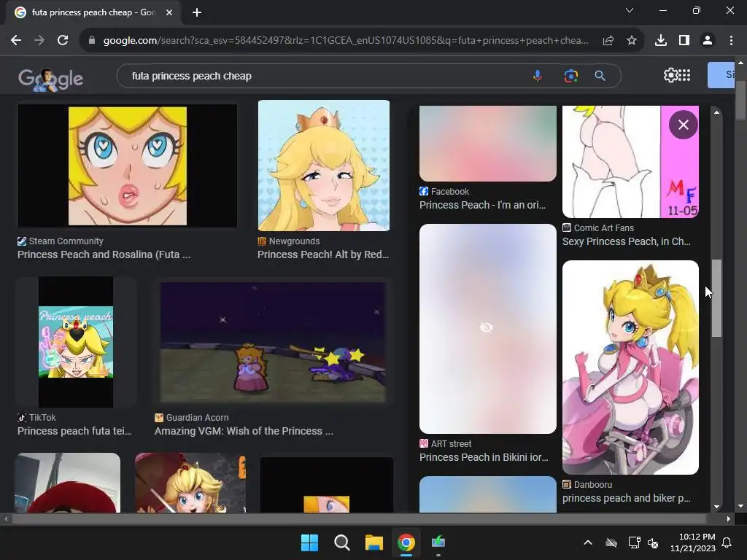This screenshot has width=747, height=560.
Task: Switch to Chrome on the taskbar
Action: 406,542
